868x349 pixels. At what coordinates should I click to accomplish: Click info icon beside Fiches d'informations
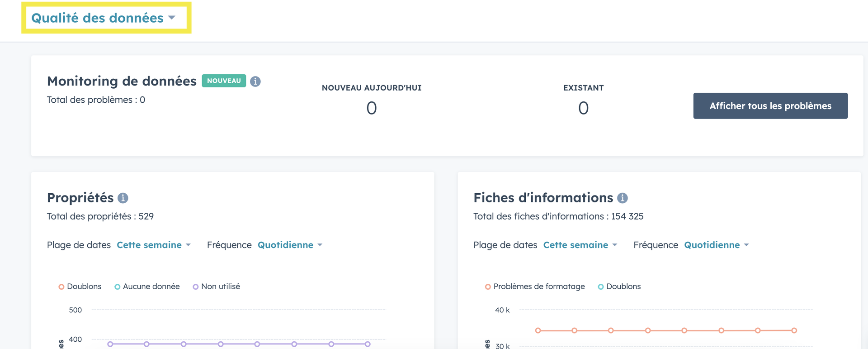[x=623, y=198]
